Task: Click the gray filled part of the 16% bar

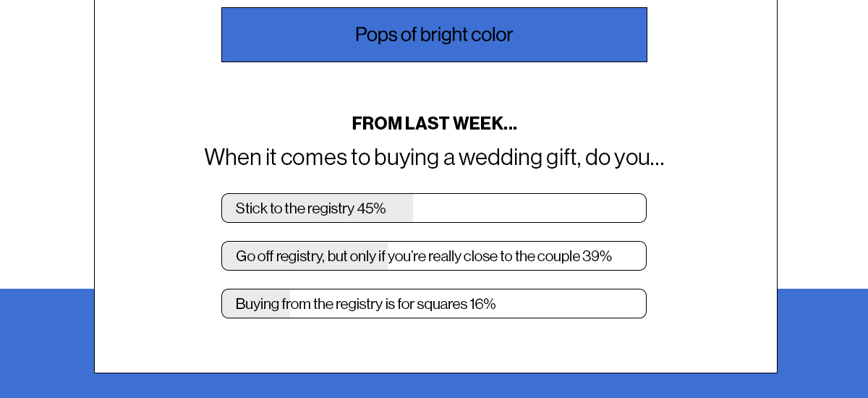Action: tap(256, 304)
